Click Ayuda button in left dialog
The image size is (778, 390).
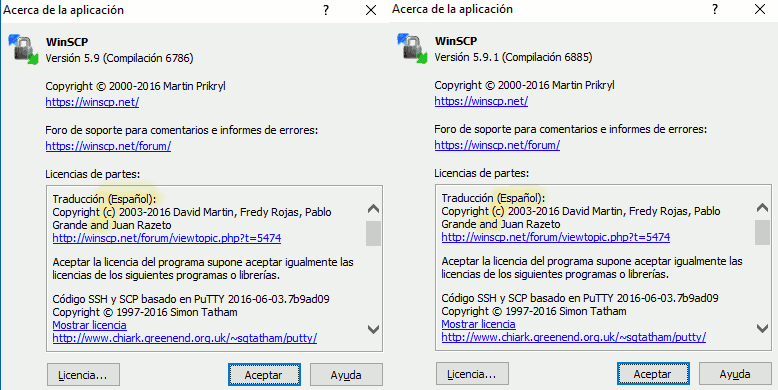(346, 375)
